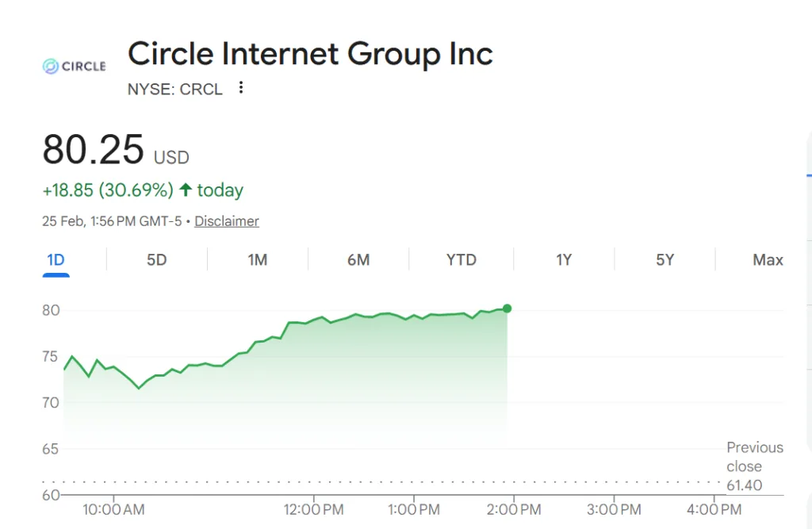Select the 5D time range
The width and height of the screenshot is (812, 529).
pyautogui.click(x=155, y=259)
